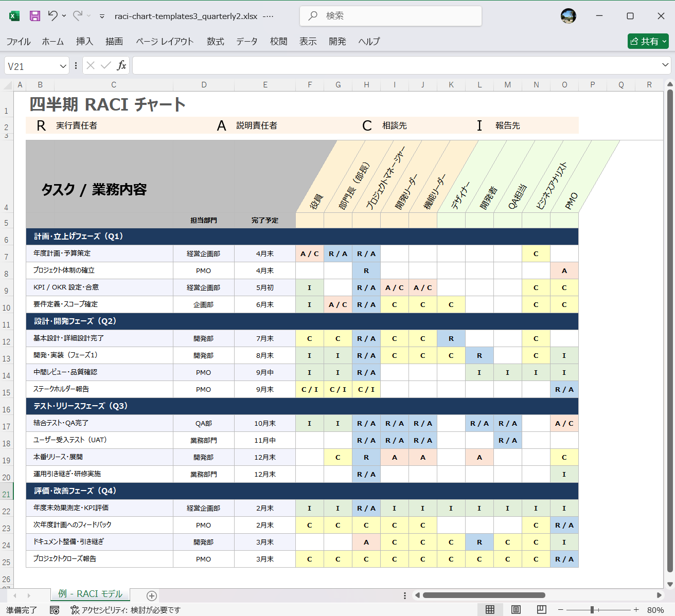Screen dimensions: 675x616
Task: Click the New Sheet plus icon
Action: point(152,595)
